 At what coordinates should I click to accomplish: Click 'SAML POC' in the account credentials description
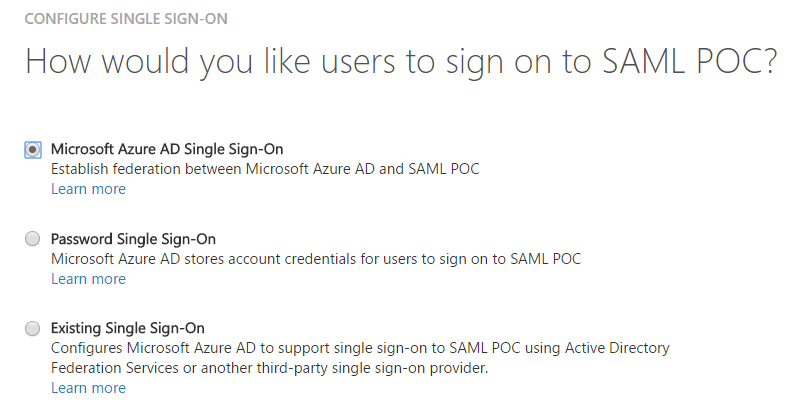pos(546,259)
